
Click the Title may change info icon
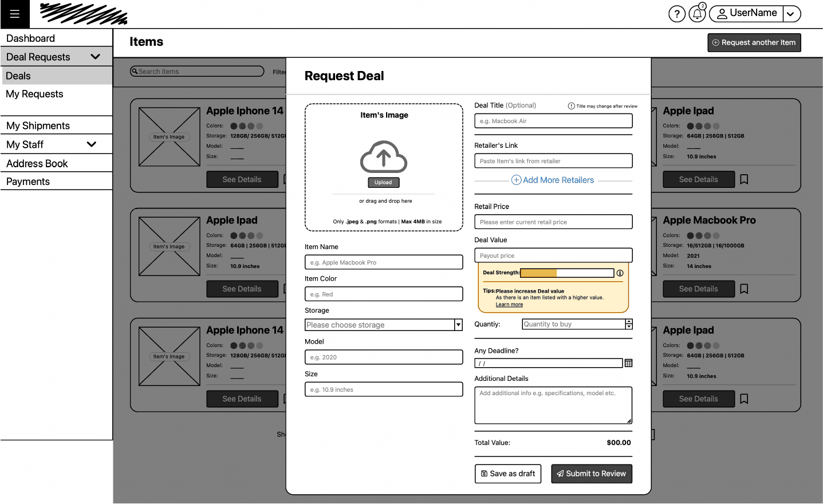point(571,106)
